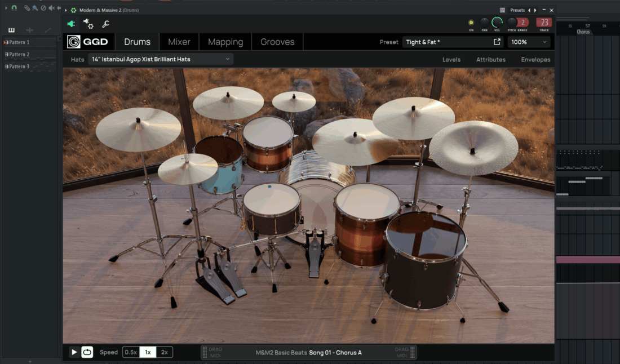Expand the plugin window menu arrow
Viewport: 620px width, 364px height.
pos(66,10)
